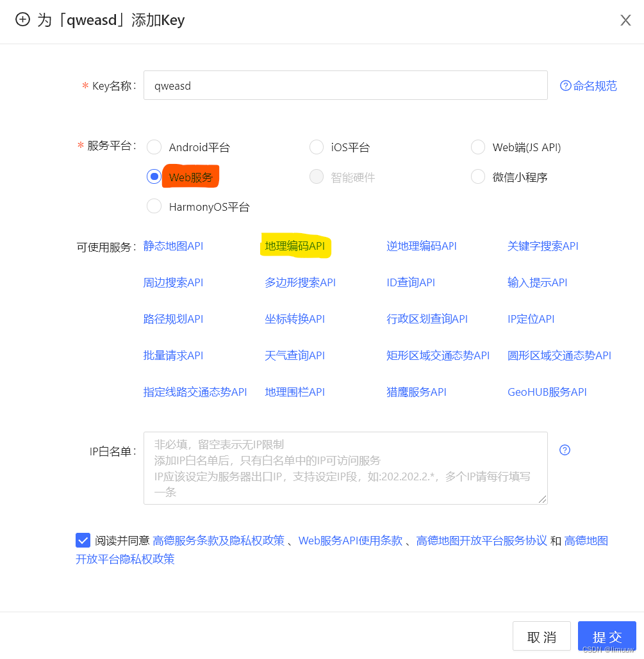644x659 pixels.
Task: Open 高德服务条款及隐私权政策 link
Action: tap(219, 541)
